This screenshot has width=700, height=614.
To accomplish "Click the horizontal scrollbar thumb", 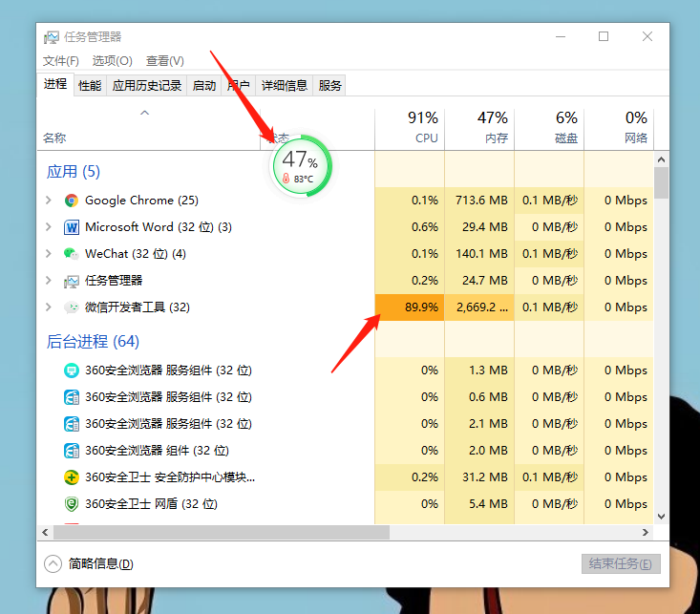I will (x=222, y=532).
